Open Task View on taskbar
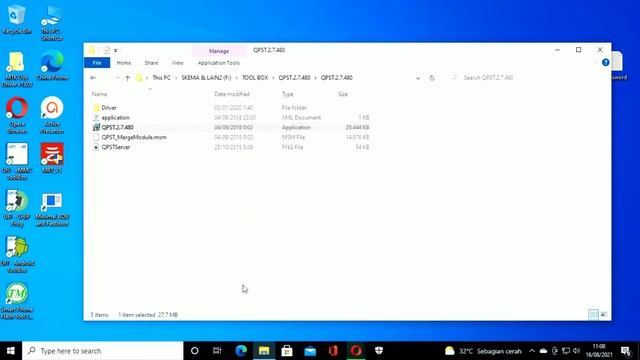 [x=217, y=351]
